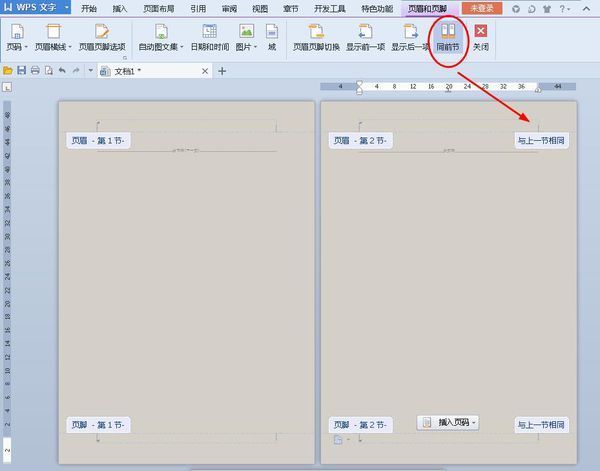Screen dimensions: 600x471
Task: Click the 页脚 - 第2节 label
Action: click(360, 425)
